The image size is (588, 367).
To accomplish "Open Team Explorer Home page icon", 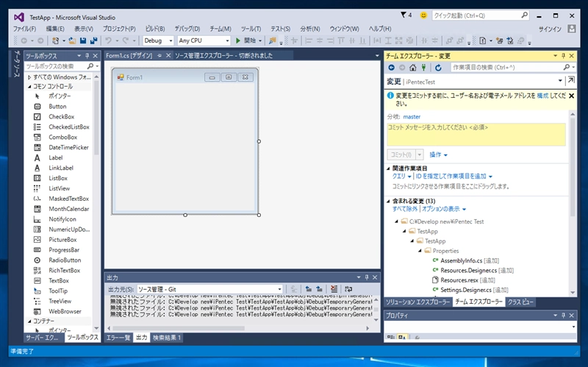I will pos(413,68).
